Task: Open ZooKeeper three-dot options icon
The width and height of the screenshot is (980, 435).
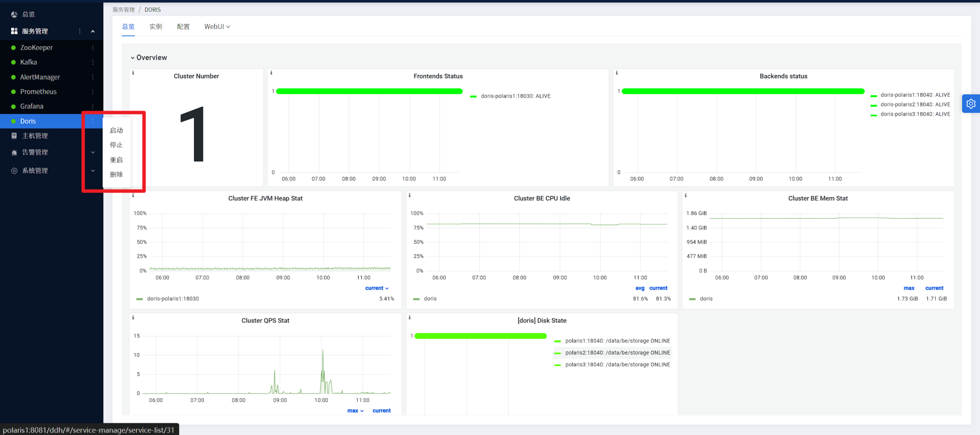Action: pos(92,47)
